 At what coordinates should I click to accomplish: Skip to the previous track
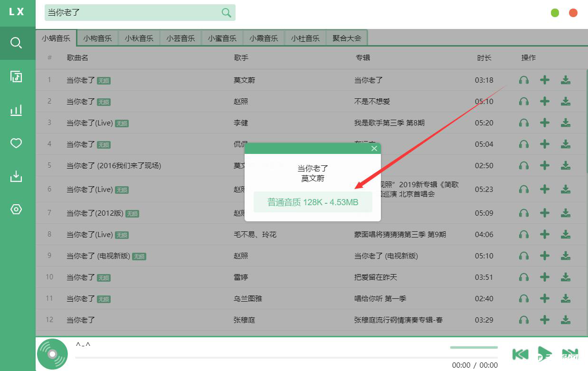coord(520,353)
